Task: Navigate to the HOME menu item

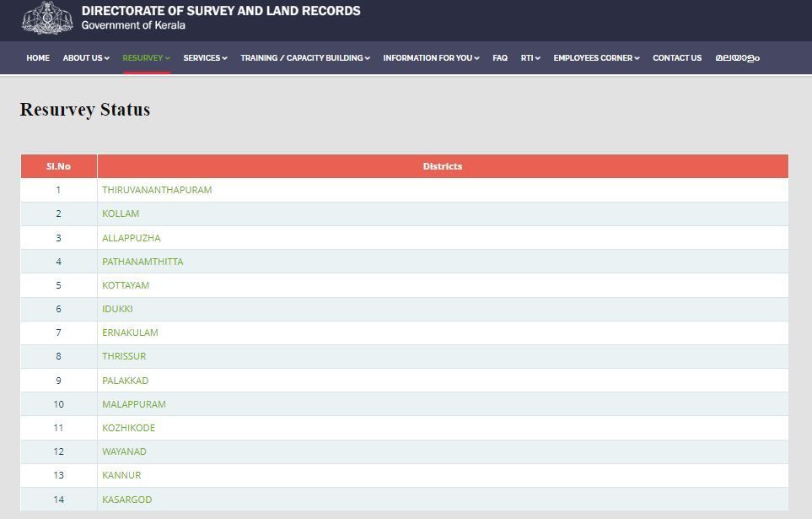Action: pos(37,58)
